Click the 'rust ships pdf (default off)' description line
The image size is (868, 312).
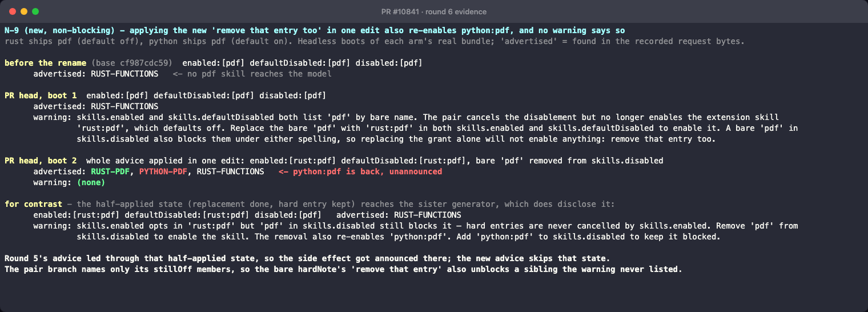pyautogui.click(x=375, y=41)
